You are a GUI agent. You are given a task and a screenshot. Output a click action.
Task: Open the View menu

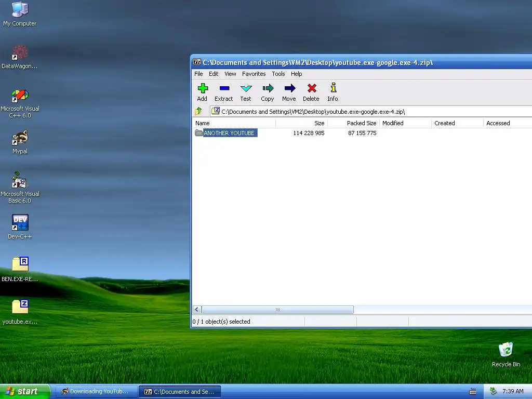230,74
